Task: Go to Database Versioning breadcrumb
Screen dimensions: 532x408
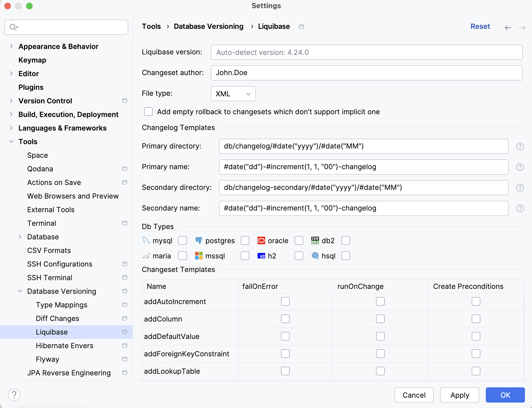Action: pos(208,26)
